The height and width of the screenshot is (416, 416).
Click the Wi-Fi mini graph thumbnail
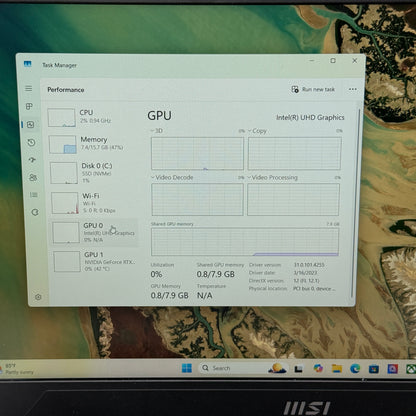coord(65,203)
